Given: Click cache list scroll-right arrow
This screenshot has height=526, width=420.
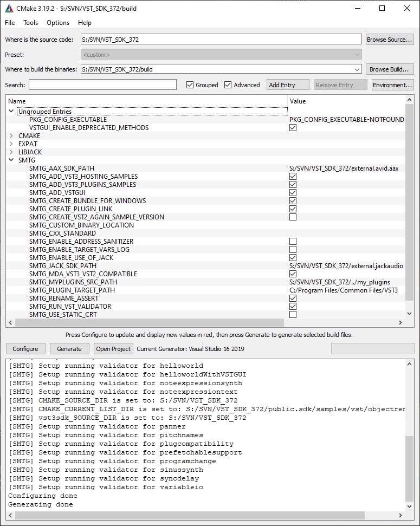Looking at the screenshot, I should tap(400, 322).
